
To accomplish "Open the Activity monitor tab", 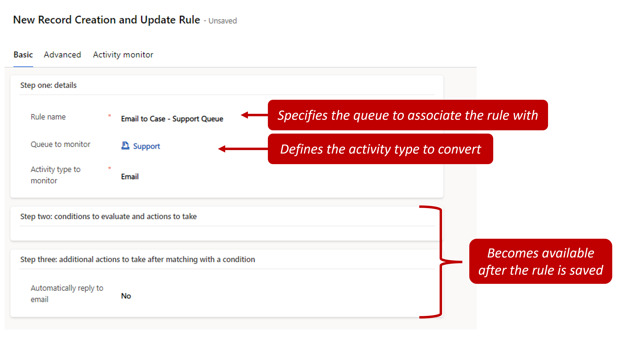I will click(123, 55).
